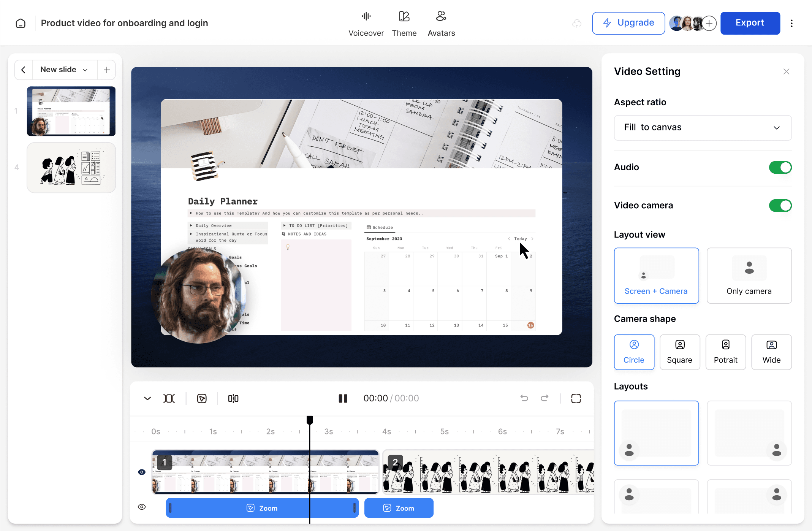The image size is (812, 531).
Task: Click the zoom effect icon in timeline toolbar
Action: coord(202,398)
